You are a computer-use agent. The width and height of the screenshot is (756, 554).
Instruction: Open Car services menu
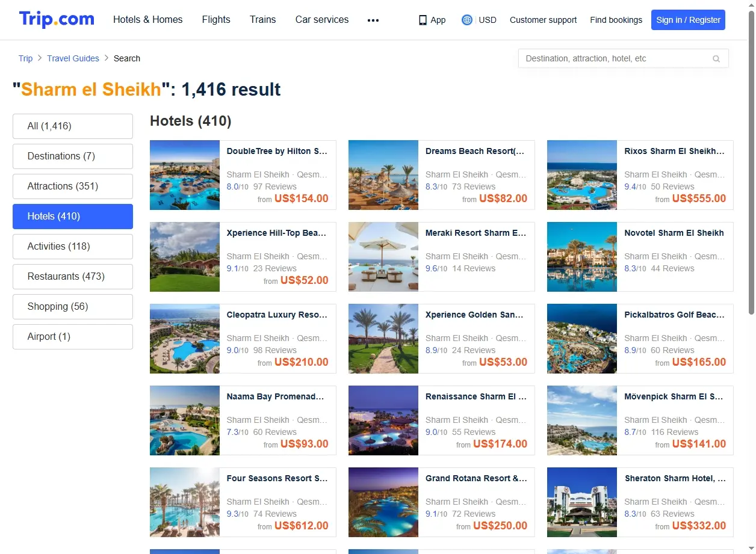click(322, 19)
